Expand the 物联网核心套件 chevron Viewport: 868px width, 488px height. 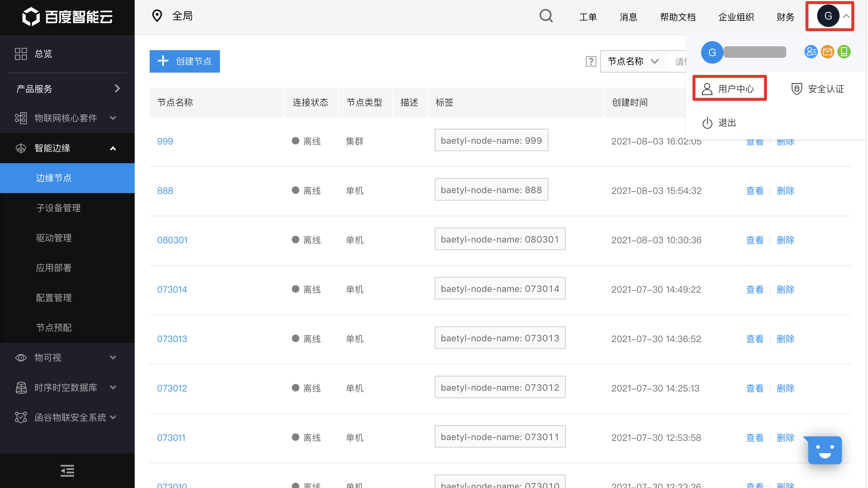[113, 118]
